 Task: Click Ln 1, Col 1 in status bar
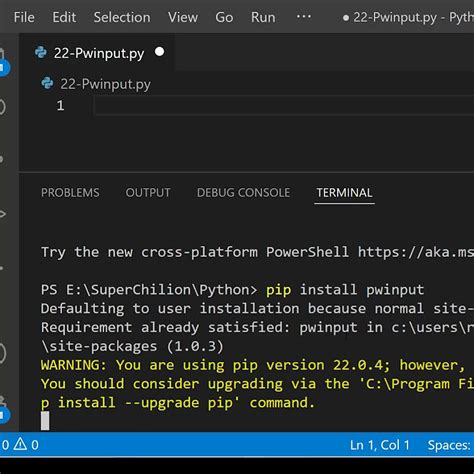(x=379, y=445)
